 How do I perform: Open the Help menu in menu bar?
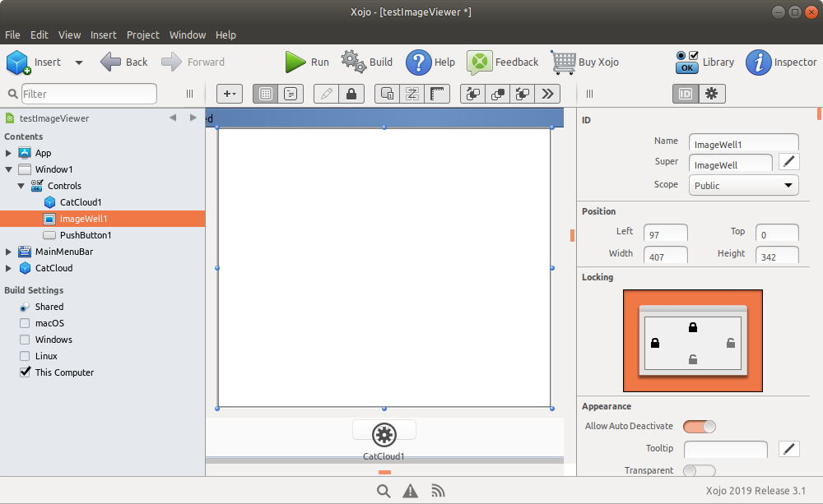(226, 35)
